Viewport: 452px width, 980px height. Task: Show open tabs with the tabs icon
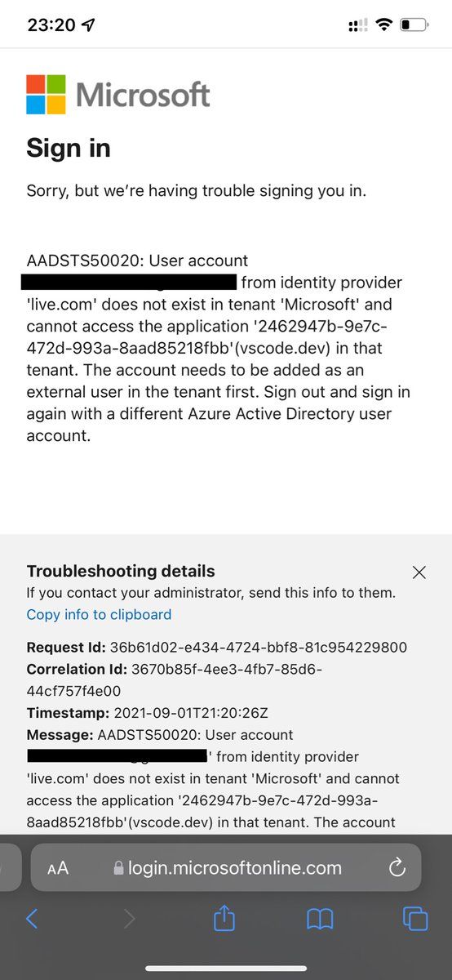415,919
